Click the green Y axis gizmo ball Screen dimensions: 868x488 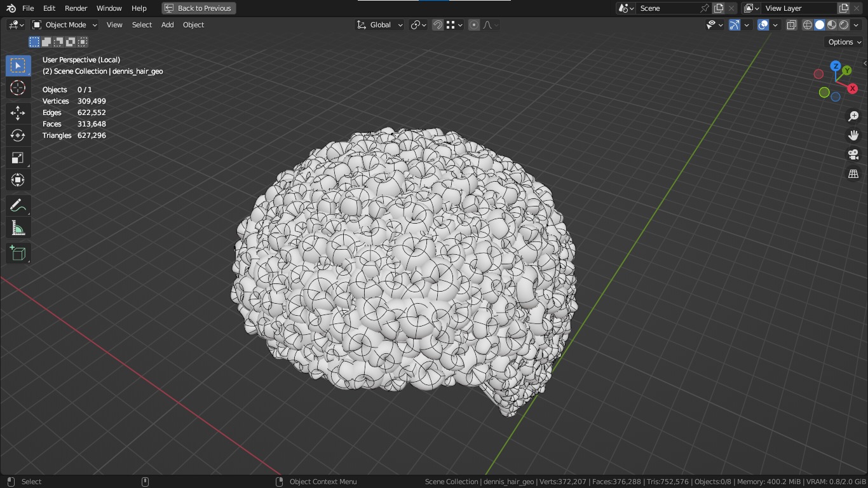(x=846, y=71)
